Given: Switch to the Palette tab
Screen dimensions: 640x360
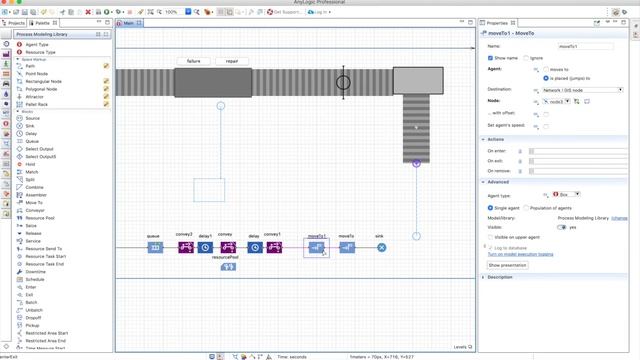Looking at the screenshot, I should 43,23.
